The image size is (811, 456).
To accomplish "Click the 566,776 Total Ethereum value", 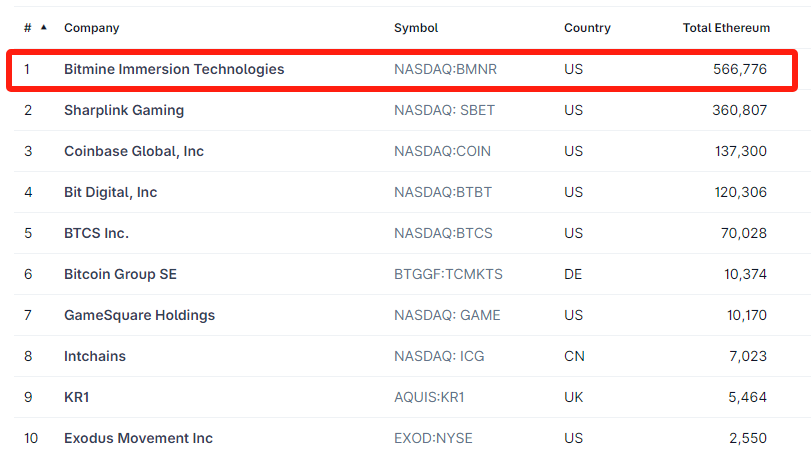I will click(x=735, y=69).
